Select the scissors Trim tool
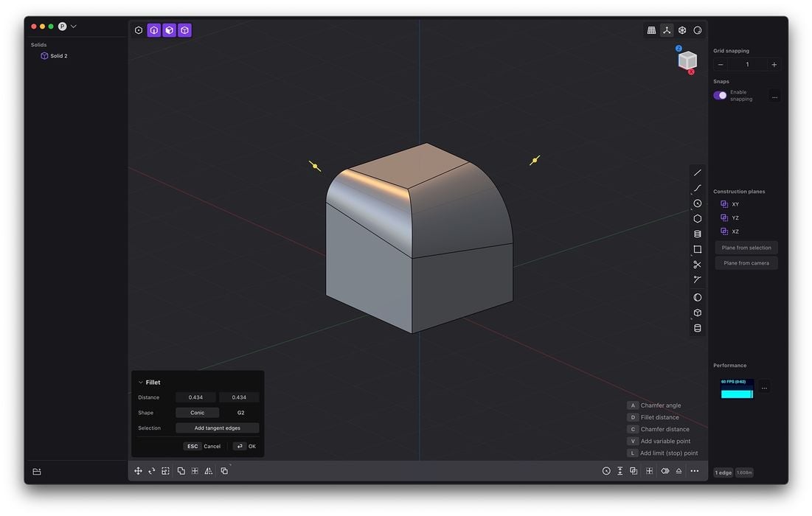This screenshot has height=516, width=812. point(697,265)
